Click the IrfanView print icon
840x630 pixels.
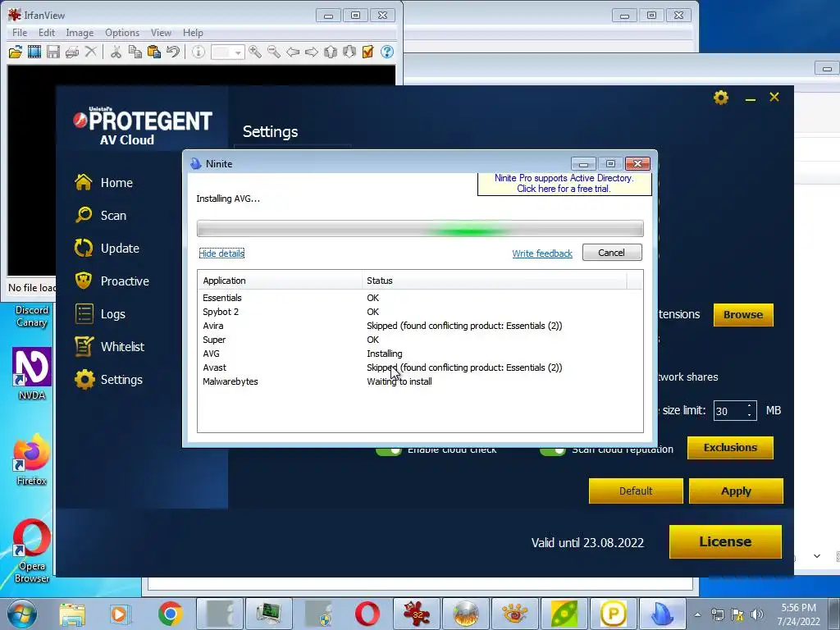click(x=72, y=52)
